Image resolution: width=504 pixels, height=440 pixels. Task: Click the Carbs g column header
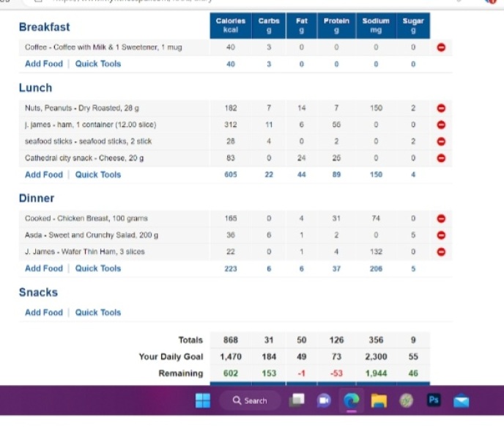tap(269, 26)
